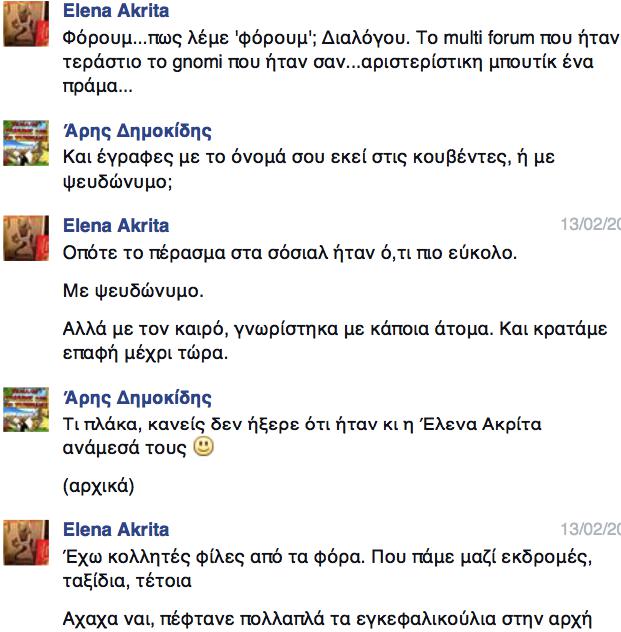The width and height of the screenshot is (621, 632).
Task: Open Elena Akrita's name link above 'Φόρουμ...πως λέμε'
Action: tap(116, 11)
